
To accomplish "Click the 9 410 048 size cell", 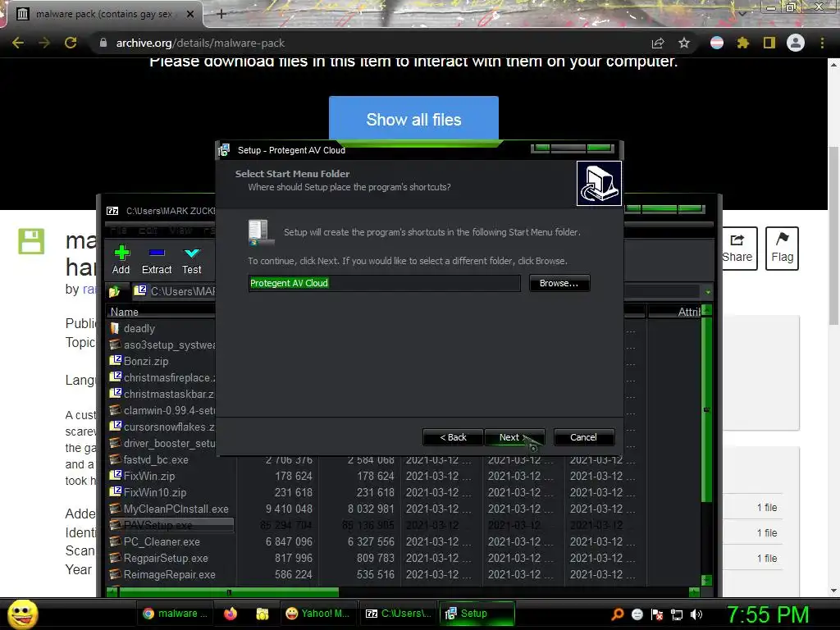I will [289, 509].
